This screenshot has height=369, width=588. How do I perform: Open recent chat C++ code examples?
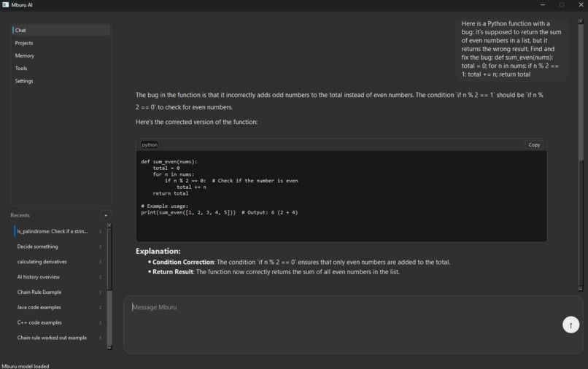pos(39,322)
